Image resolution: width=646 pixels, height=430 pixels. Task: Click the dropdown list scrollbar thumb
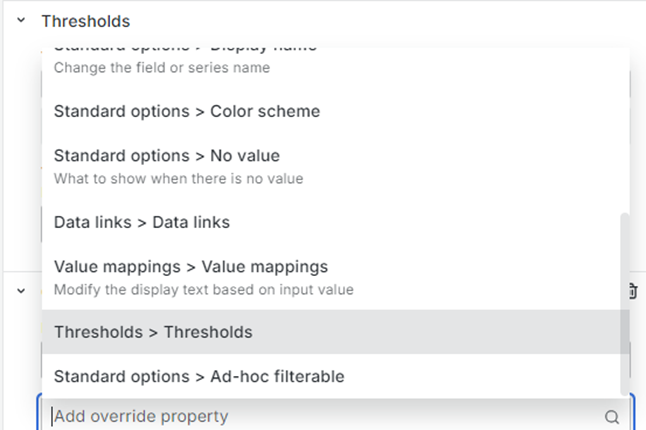[x=625, y=304]
